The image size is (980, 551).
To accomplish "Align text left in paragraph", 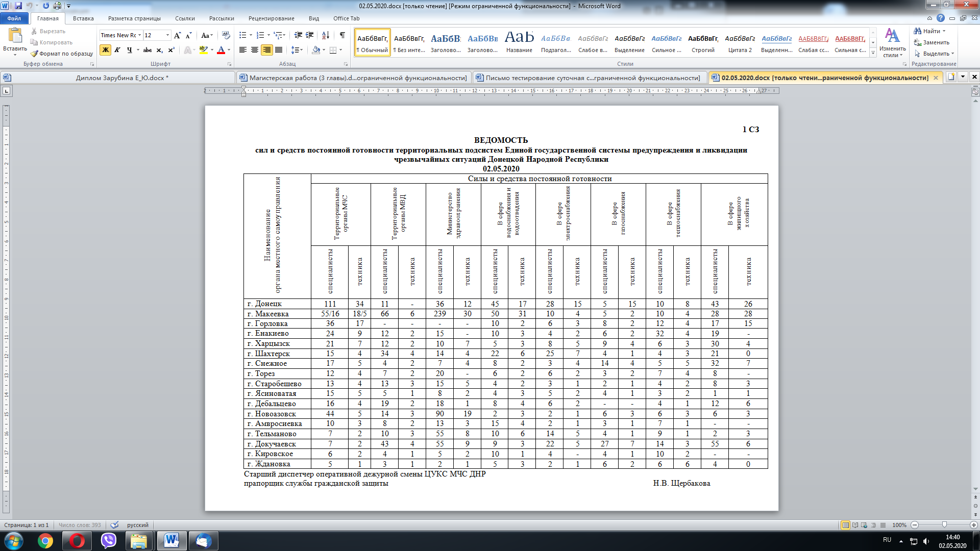I will [243, 50].
